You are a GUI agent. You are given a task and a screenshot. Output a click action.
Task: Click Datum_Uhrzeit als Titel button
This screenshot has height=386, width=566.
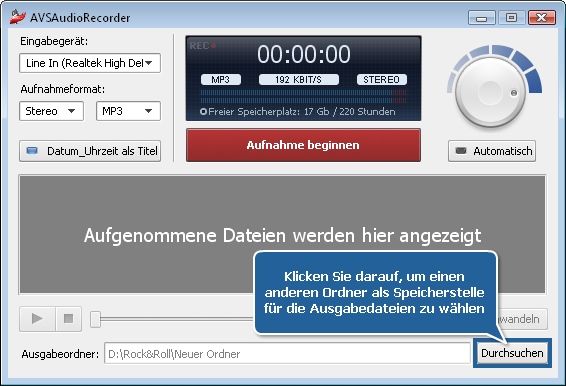[90, 151]
